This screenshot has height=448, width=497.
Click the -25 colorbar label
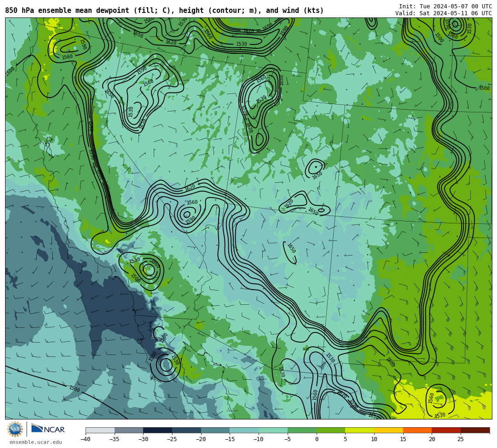(172, 439)
